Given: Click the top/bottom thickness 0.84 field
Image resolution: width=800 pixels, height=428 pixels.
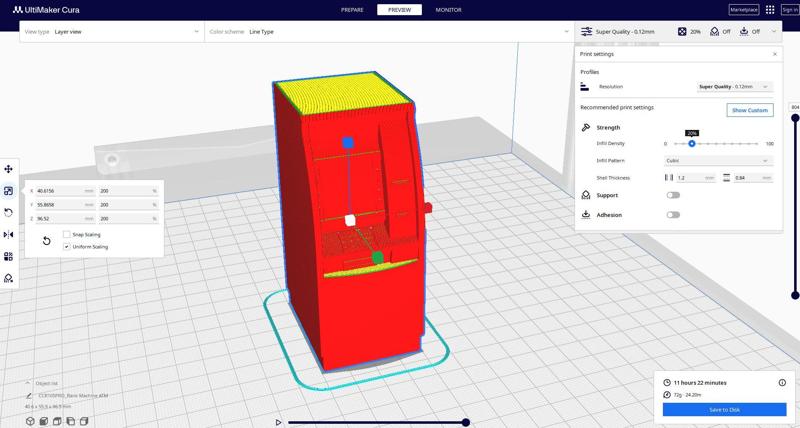Looking at the screenshot, I should (753, 178).
